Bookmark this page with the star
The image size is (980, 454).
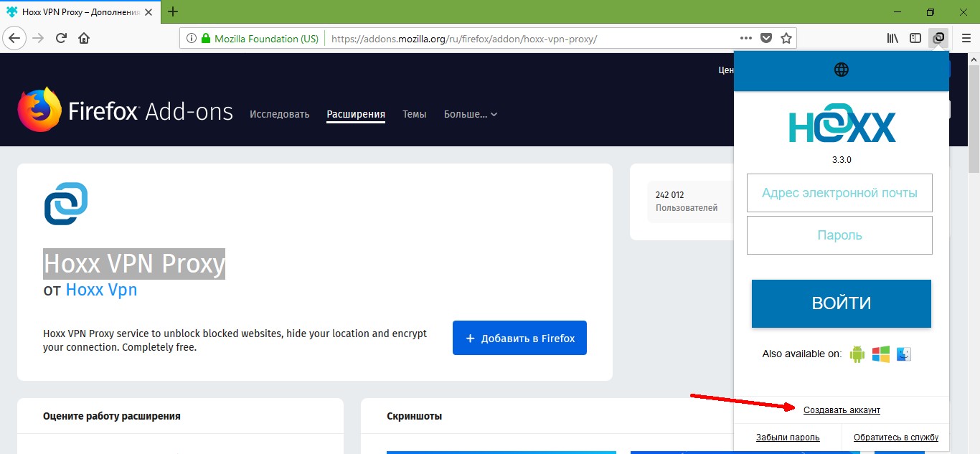point(786,39)
